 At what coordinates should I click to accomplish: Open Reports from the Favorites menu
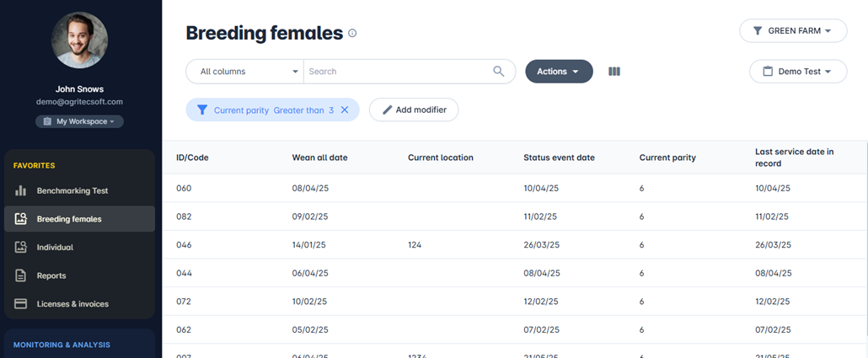click(51, 275)
